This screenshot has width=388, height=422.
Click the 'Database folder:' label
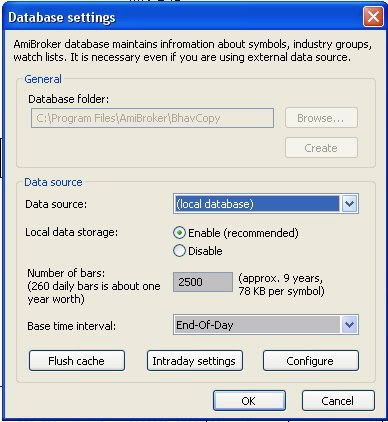[x=69, y=99]
